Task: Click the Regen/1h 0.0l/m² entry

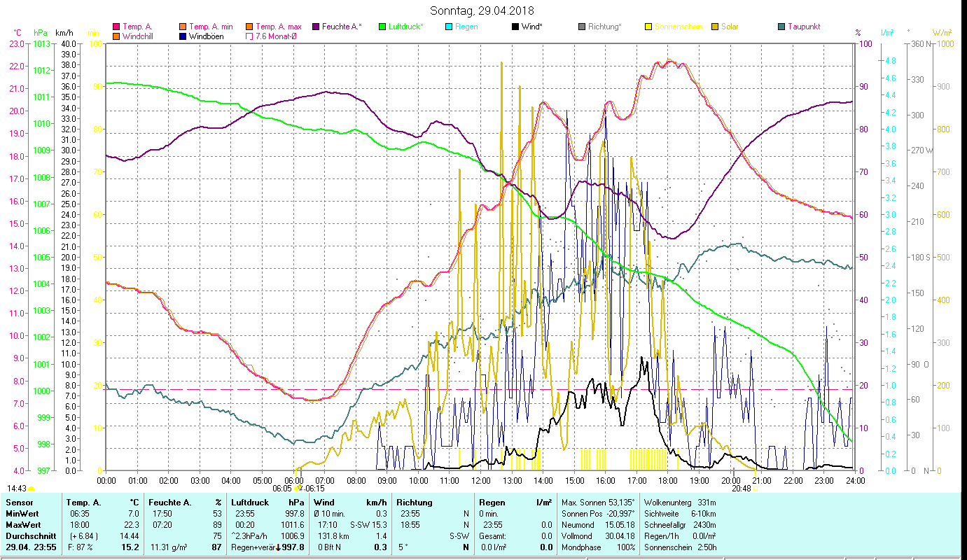Action: (680, 536)
